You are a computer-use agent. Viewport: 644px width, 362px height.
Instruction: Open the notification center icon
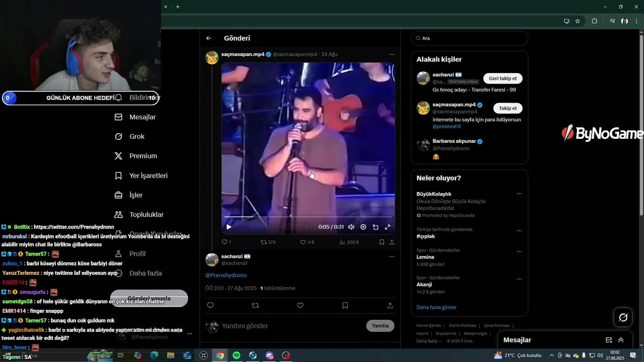[633, 355]
